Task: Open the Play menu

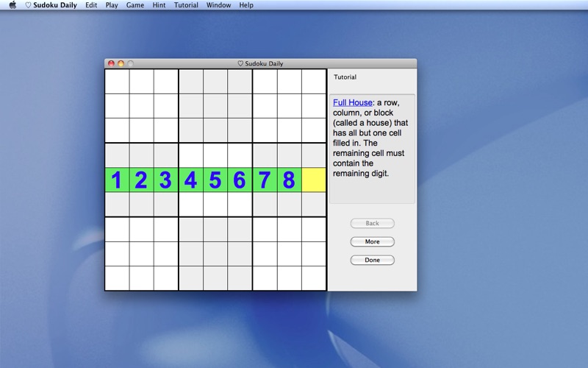Action: coord(112,5)
